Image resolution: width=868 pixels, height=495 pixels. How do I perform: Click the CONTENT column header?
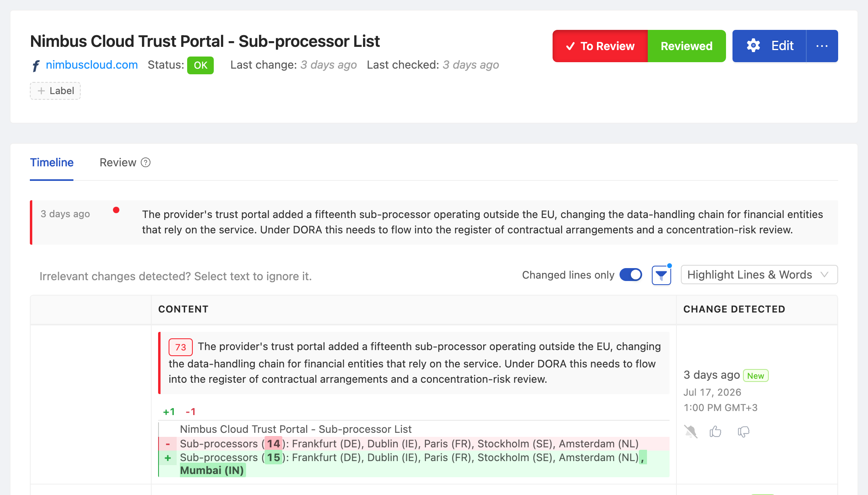(183, 309)
